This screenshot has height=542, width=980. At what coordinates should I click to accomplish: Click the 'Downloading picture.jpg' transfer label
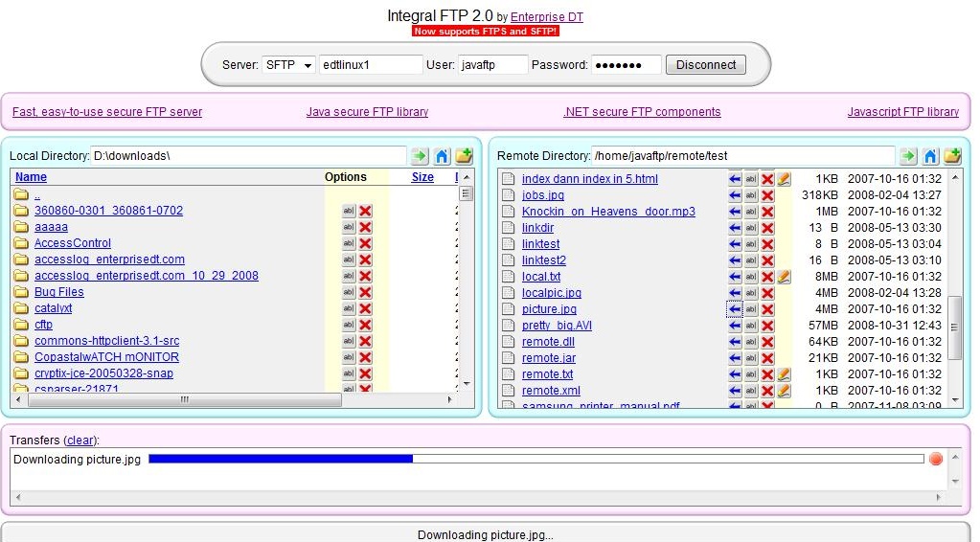point(77,460)
